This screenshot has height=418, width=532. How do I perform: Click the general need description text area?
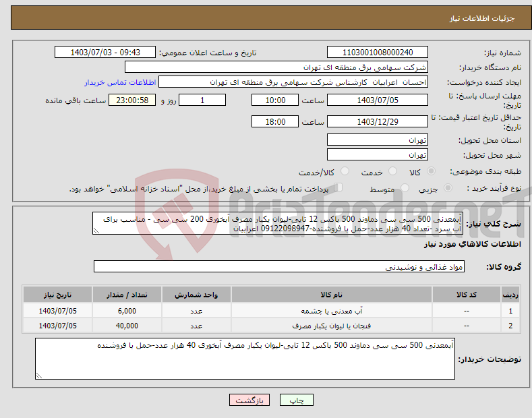278,224
